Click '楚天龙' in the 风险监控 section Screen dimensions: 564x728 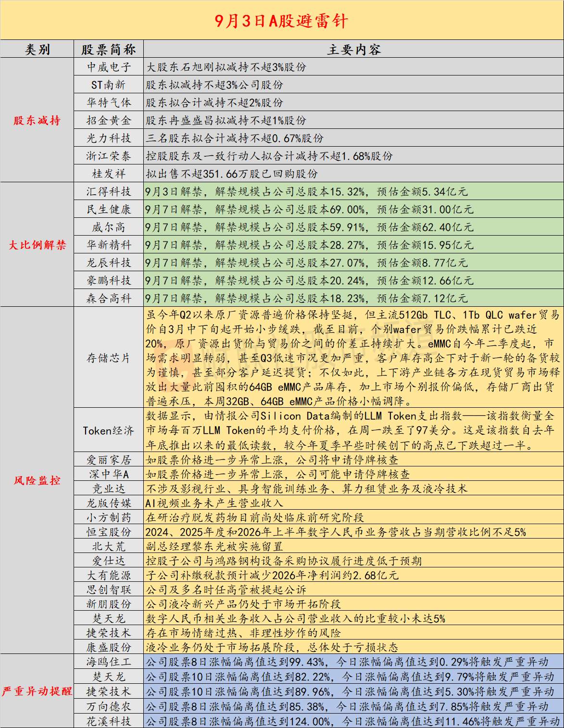point(109,619)
